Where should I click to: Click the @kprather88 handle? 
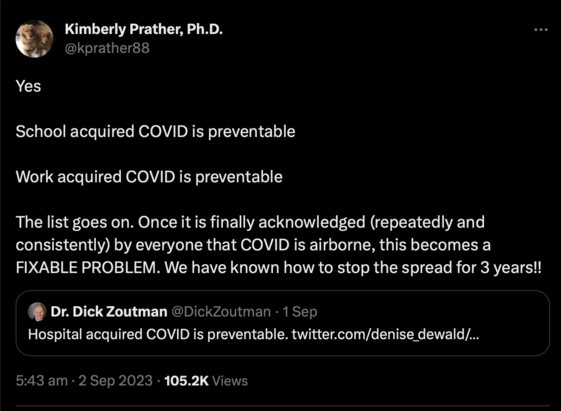(107, 48)
